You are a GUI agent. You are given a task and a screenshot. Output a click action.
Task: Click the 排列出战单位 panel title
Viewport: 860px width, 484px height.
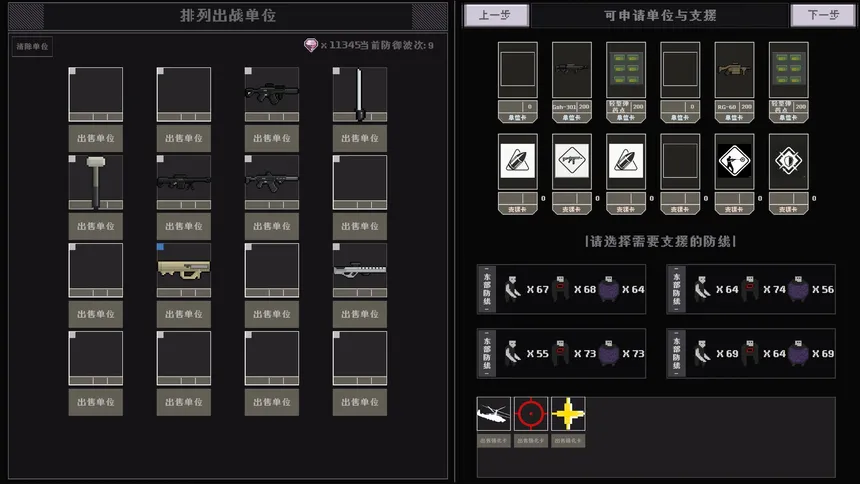point(228,15)
